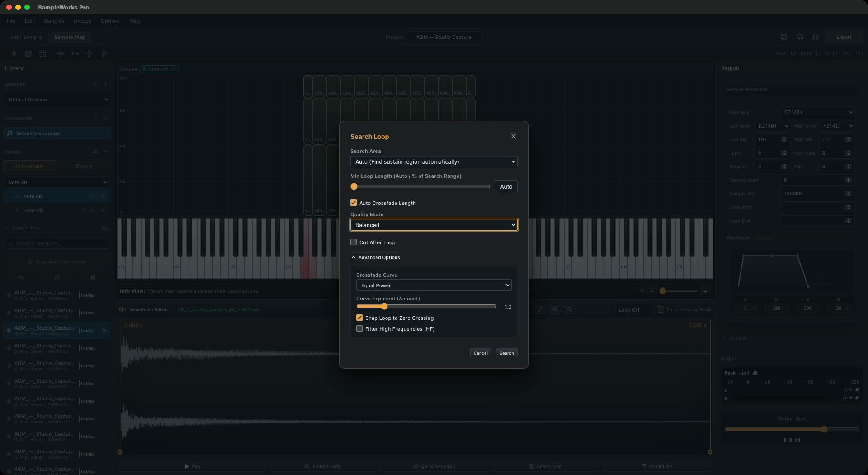Enable Cut After Loop checkbox

click(x=354, y=242)
